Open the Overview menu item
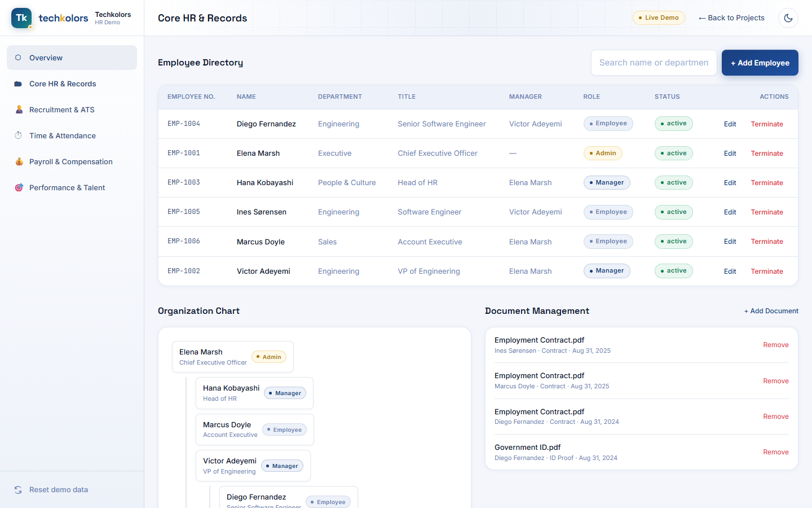This screenshot has width=812, height=508. [72, 58]
